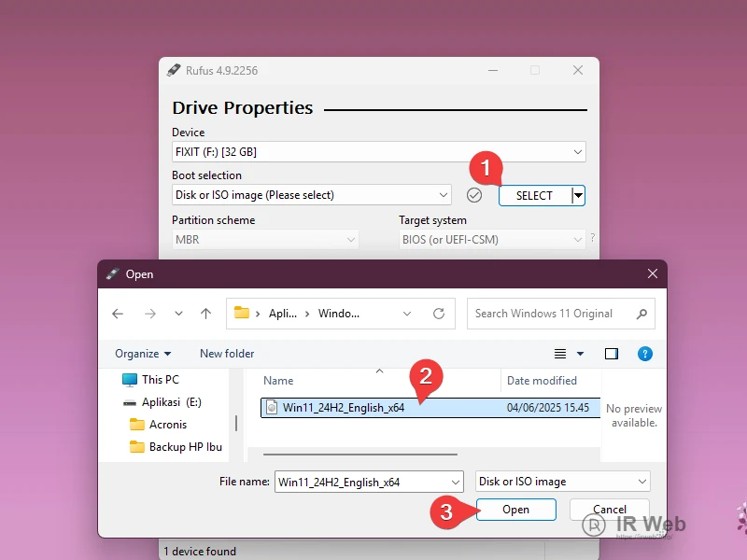Viewport: 747px width, 560px height.
Task: Click New folder in the toolbar
Action: (227, 354)
